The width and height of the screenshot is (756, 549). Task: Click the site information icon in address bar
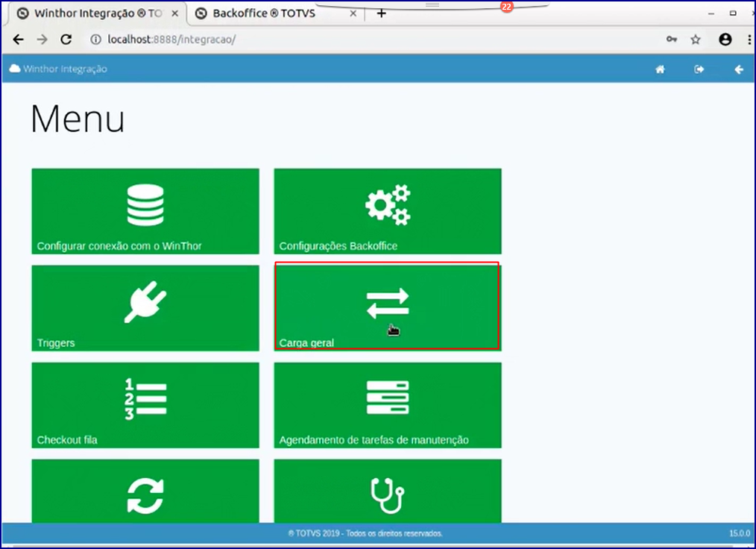click(96, 40)
